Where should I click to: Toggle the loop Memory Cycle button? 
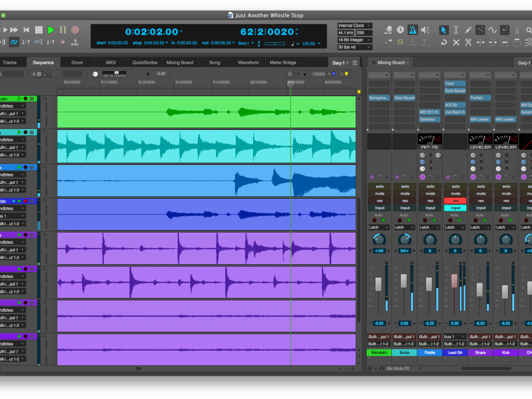14,43
